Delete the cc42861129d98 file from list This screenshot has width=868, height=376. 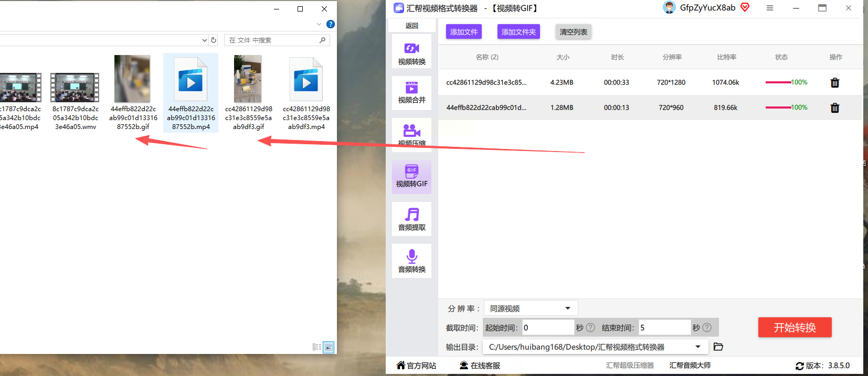(x=835, y=82)
